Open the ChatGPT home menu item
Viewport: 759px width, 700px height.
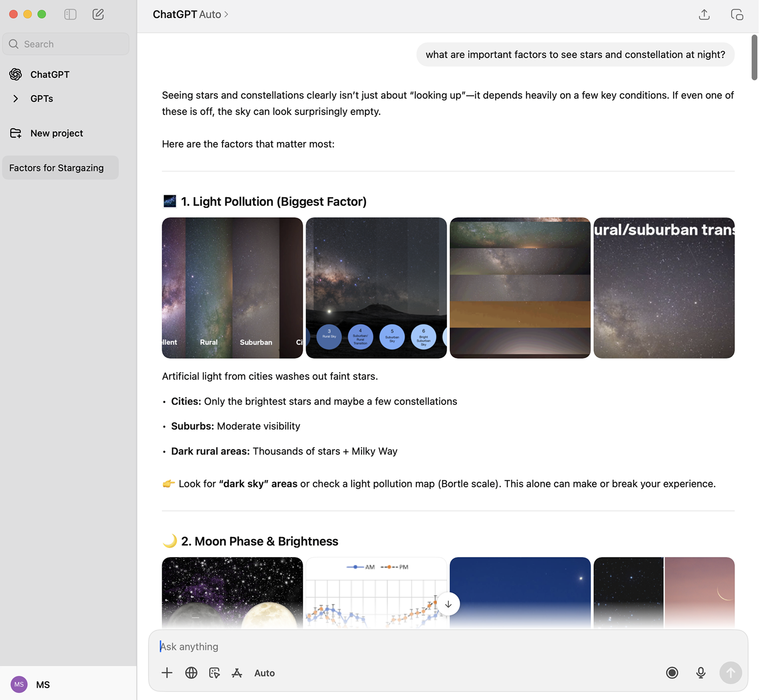(49, 74)
